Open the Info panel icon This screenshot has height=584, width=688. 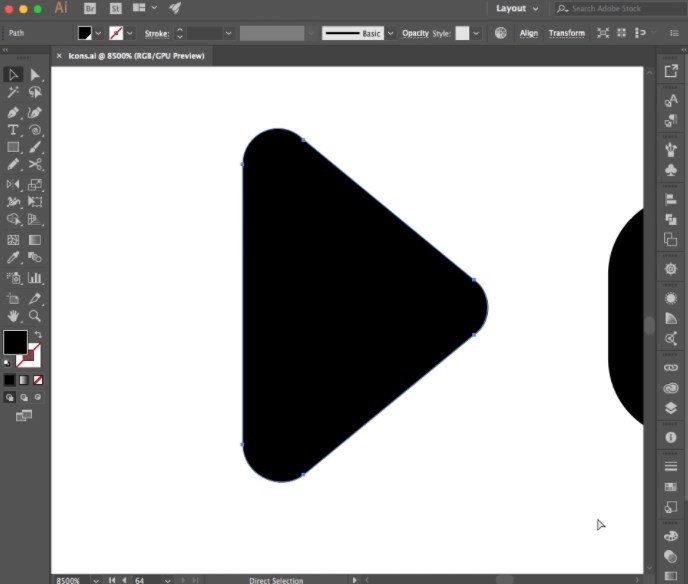(670, 437)
